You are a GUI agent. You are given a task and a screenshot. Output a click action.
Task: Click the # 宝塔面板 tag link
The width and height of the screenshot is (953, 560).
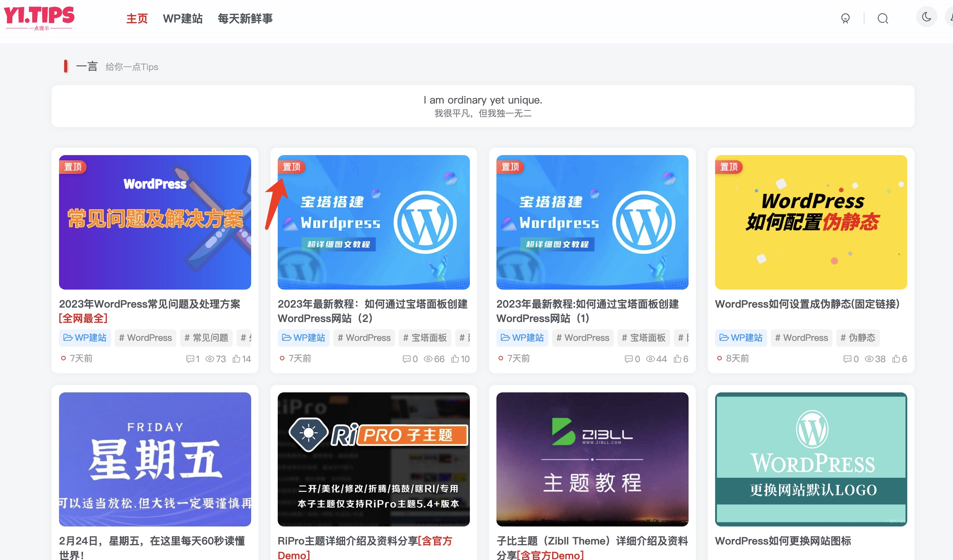[x=424, y=338]
